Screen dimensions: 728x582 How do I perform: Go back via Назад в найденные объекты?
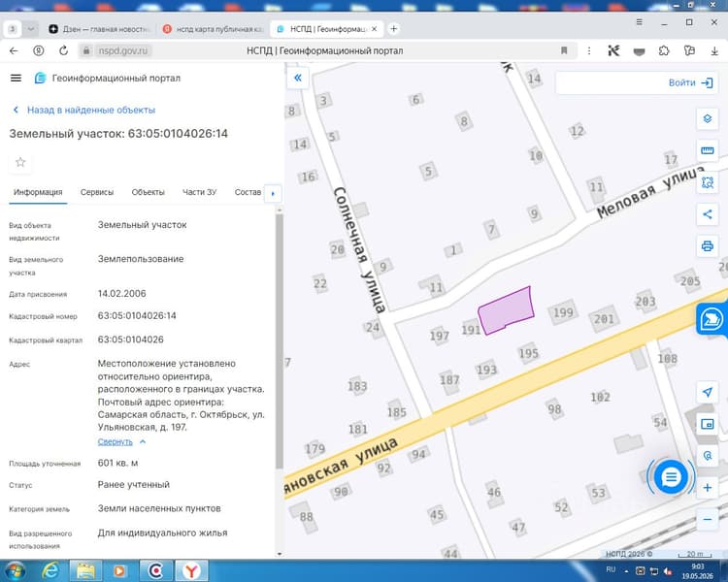click(84, 110)
